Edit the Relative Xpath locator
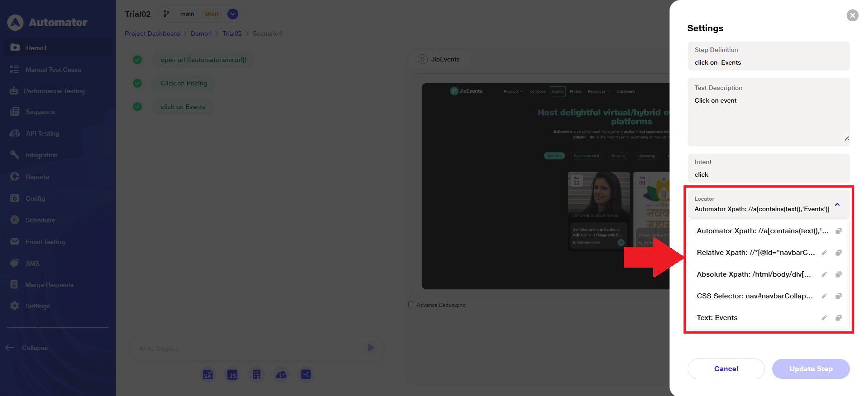868x396 pixels. coord(824,253)
